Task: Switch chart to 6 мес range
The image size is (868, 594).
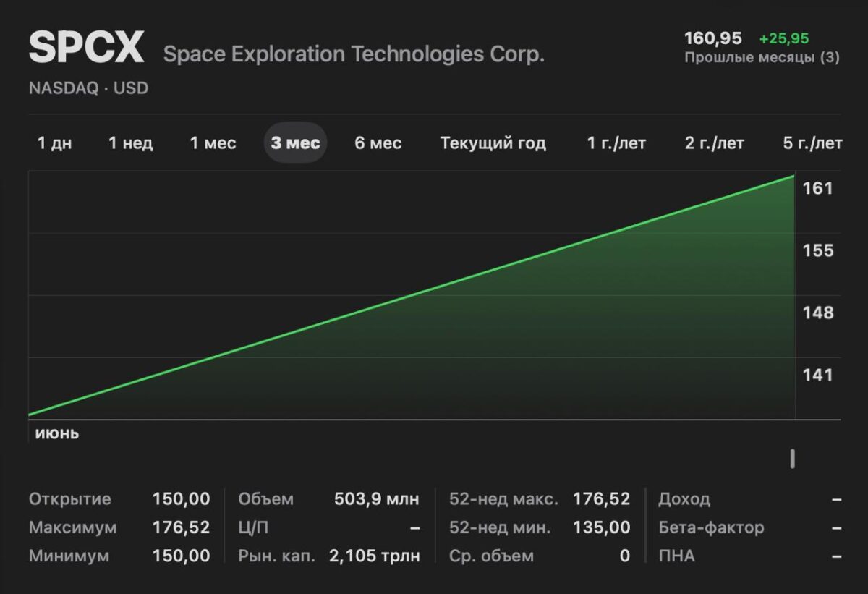Action: coord(378,143)
